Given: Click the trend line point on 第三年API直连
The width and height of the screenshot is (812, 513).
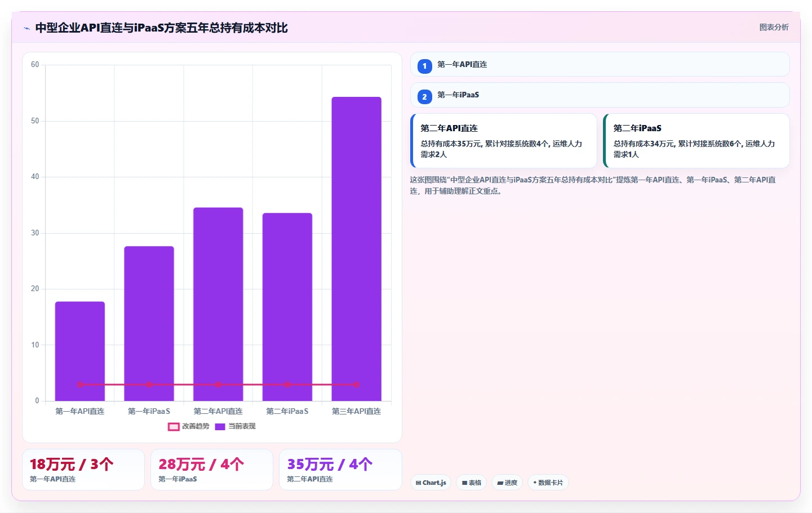Looking at the screenshot, I should (x=356, y=385).
